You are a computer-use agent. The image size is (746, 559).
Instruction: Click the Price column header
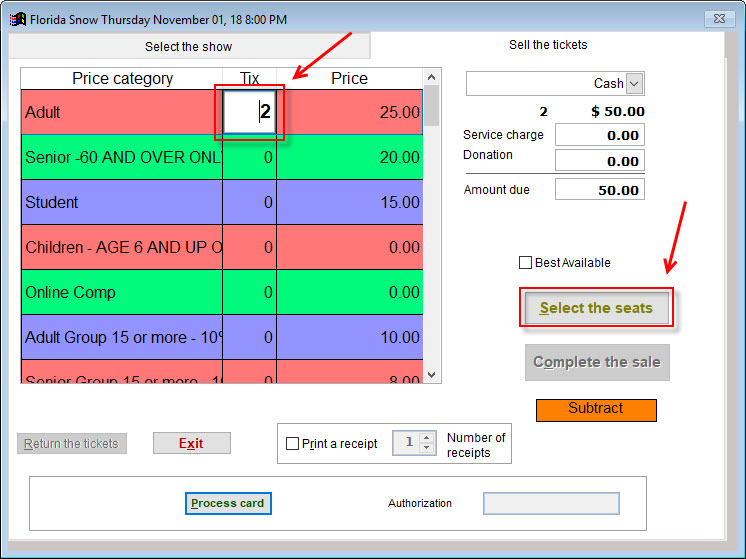pyautogui.click(x=350, y=78)
